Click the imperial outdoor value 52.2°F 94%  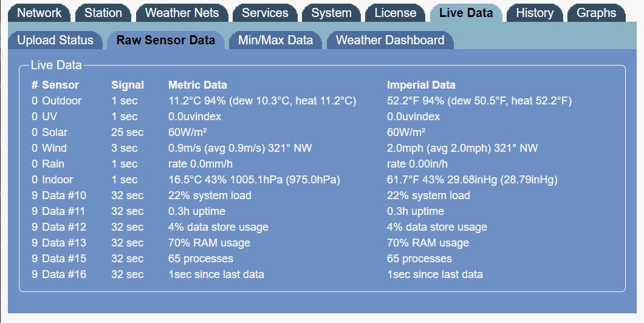point(479,101)
